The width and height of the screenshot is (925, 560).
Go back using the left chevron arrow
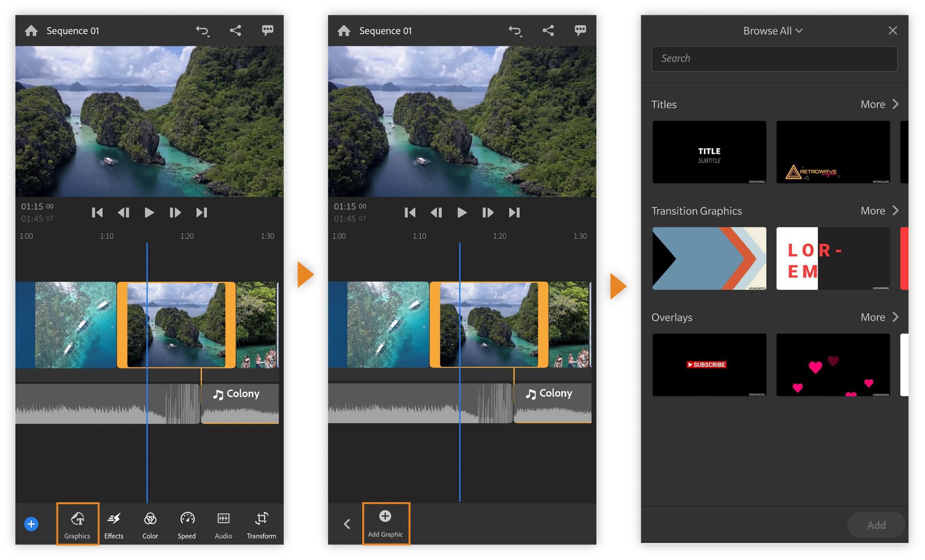click(x=347, y=524)
